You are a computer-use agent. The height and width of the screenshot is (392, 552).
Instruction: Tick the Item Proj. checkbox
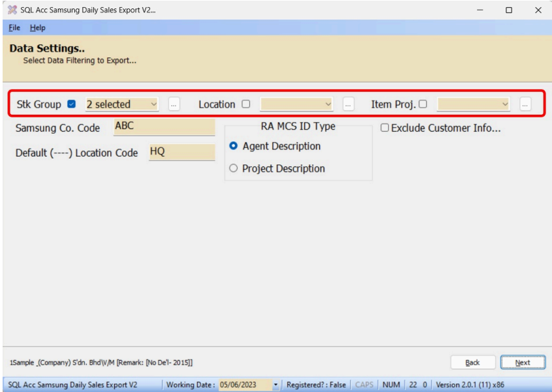(x=423, y=104)
